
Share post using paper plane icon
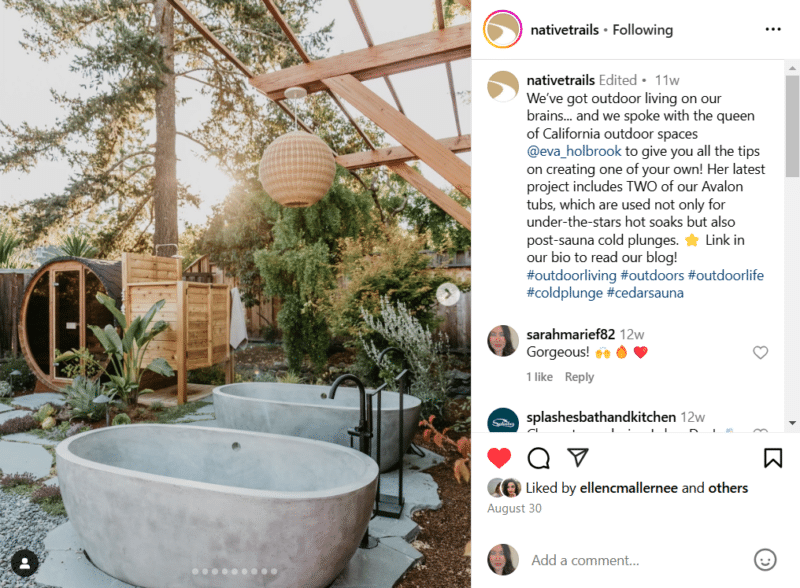click(578, 457)
